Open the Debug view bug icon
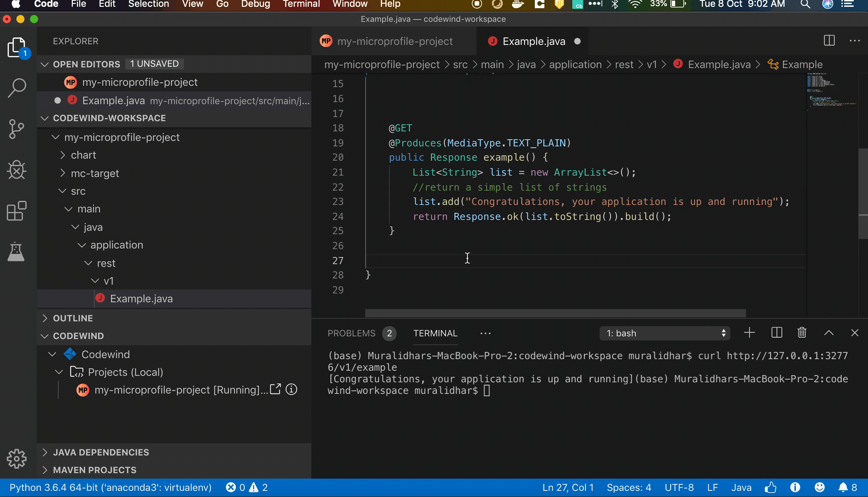Image resolution: width=868 pixels, height=497 pixels. pos(16,170)
